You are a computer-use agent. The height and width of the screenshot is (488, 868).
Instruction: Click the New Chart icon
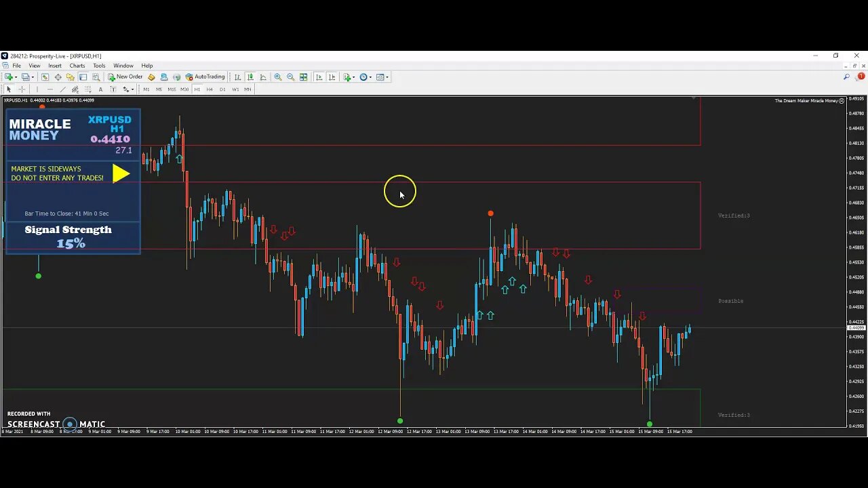pos(9,77)
